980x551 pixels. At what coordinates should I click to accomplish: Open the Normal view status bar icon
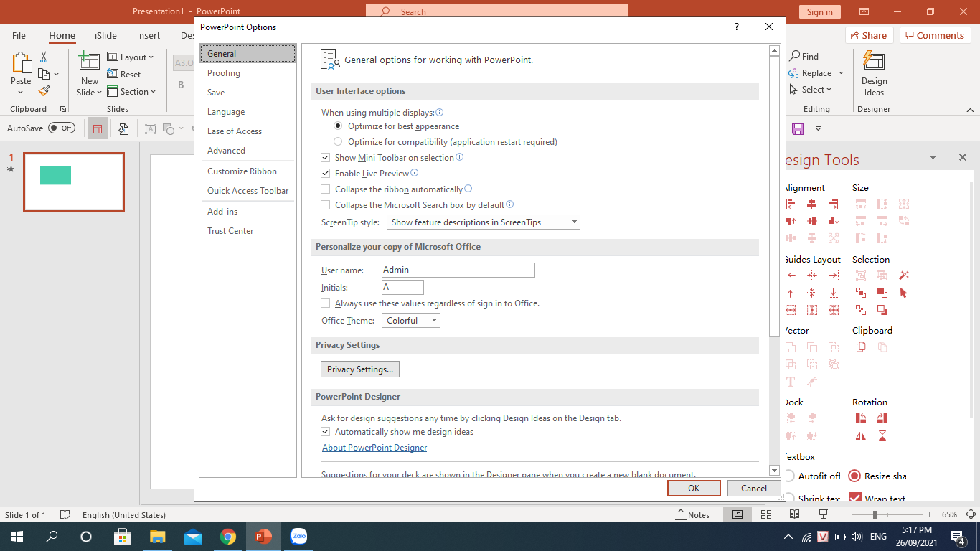(x=737, y=514)
